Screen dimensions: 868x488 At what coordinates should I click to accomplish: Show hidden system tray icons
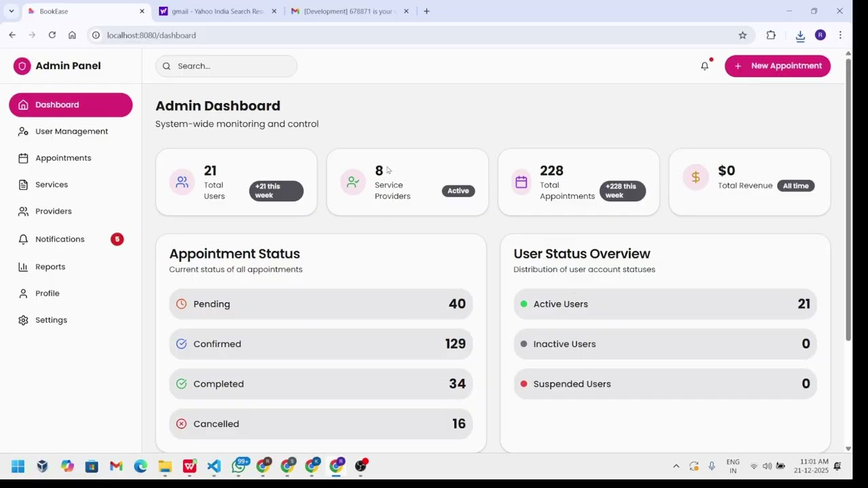tap(676, 466)
